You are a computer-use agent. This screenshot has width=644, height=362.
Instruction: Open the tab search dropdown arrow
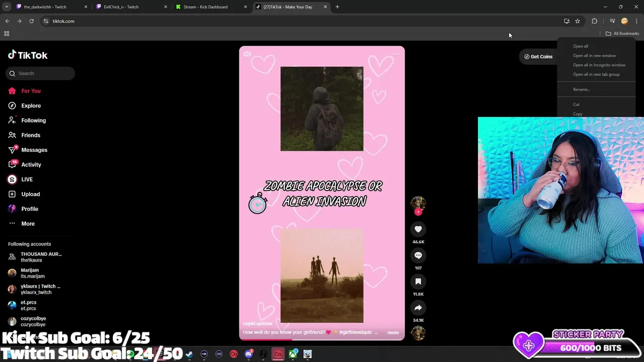(x=7, y=7)
